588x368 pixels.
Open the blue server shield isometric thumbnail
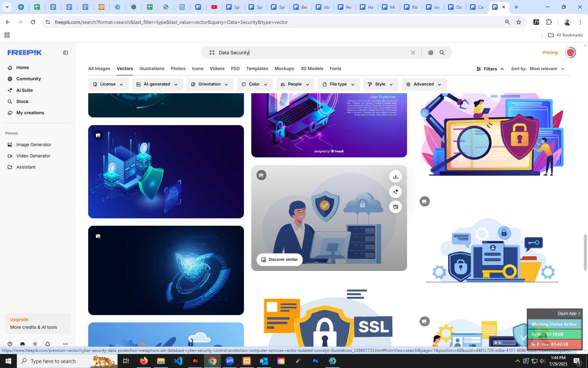tap(166, 172)
